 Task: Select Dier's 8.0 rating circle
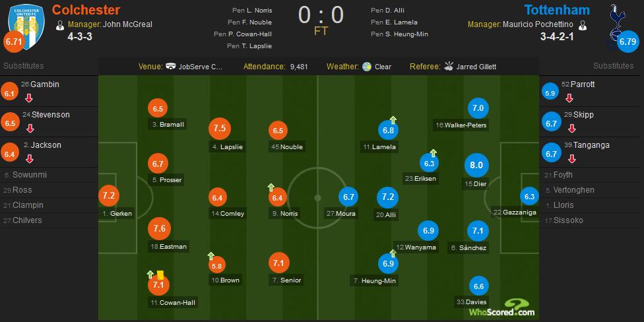(476, 166)
